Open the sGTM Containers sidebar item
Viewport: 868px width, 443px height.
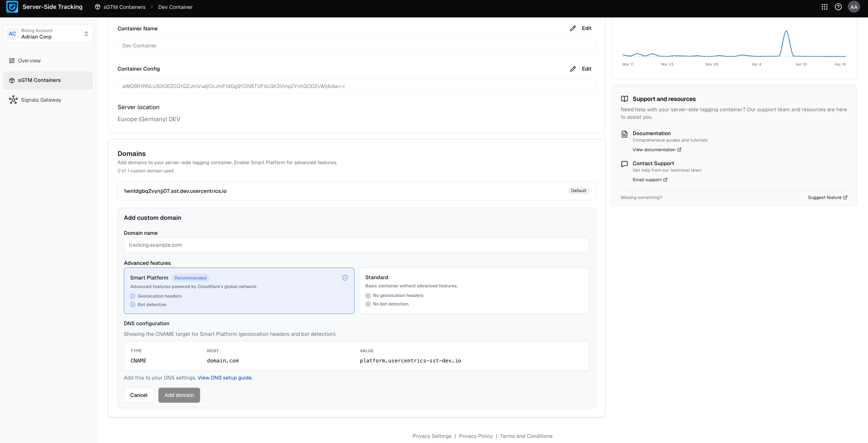tap(39, 80)
